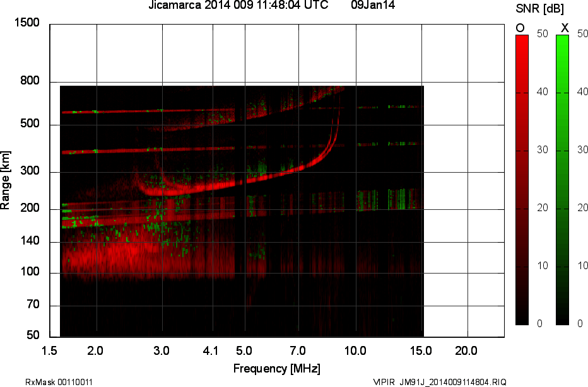Click the title text 'Jicamarca 2014 009 11:48:04 UTC'
Viewport: 588px width, 387px height.
(x=238, y=4)
